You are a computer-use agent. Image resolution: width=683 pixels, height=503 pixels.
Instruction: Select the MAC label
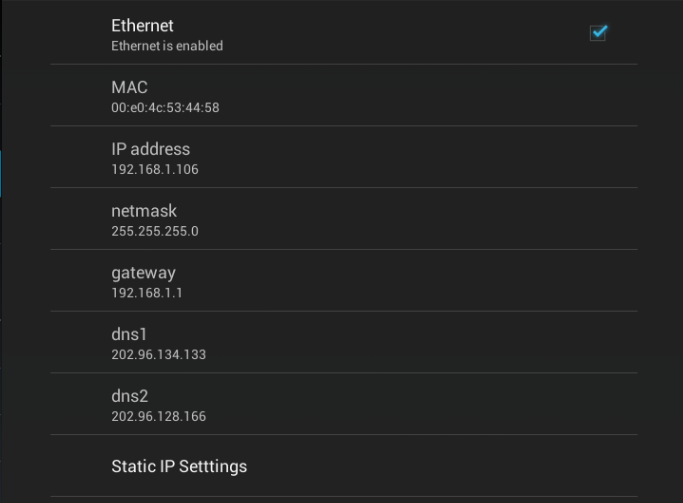[129, 88]
